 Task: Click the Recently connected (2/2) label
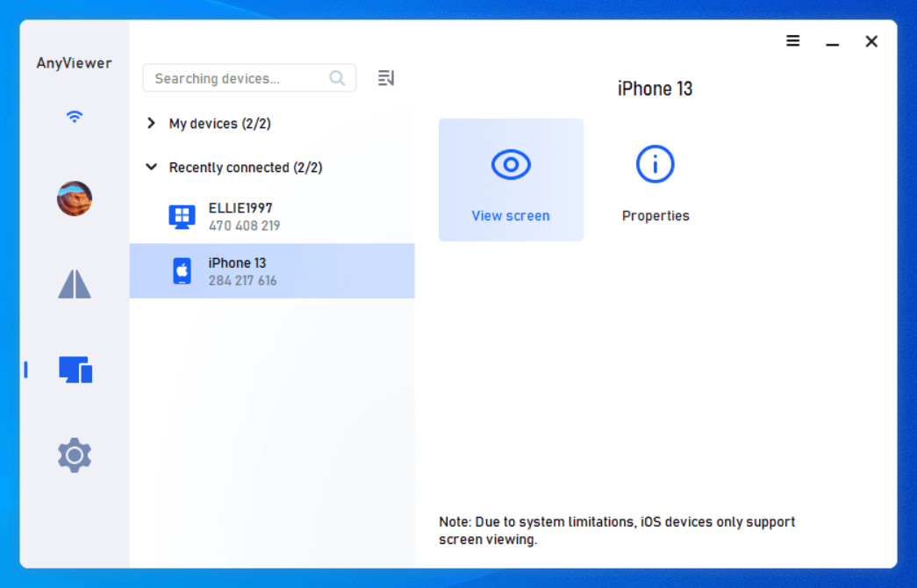coord(246,168)
